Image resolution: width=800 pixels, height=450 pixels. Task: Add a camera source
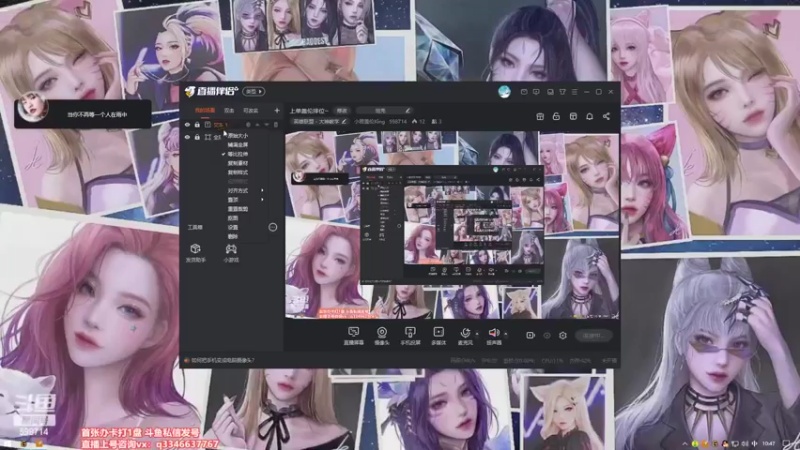tap(382, 336)
